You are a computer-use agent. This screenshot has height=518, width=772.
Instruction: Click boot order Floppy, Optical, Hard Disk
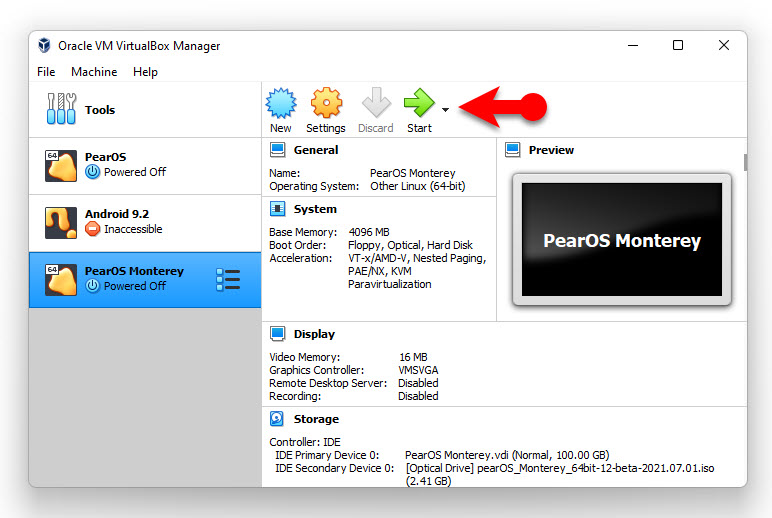(410, 245)
